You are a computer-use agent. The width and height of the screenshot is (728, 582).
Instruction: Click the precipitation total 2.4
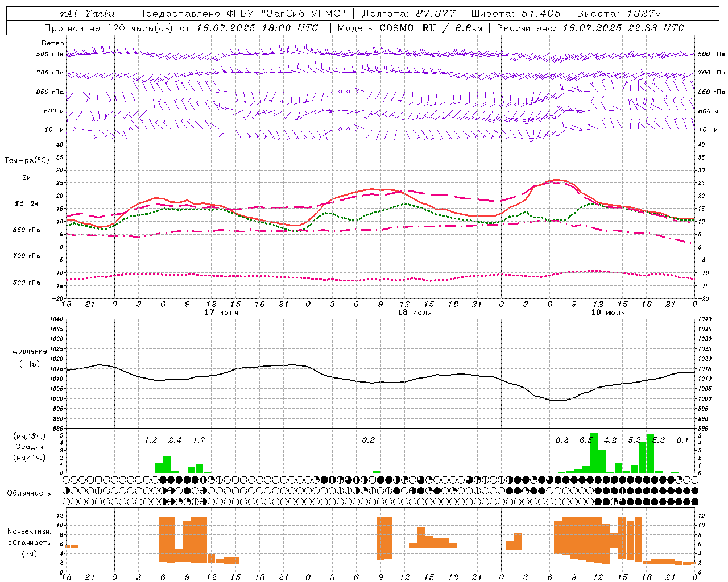pyautogui.click(x=175, y=440)
